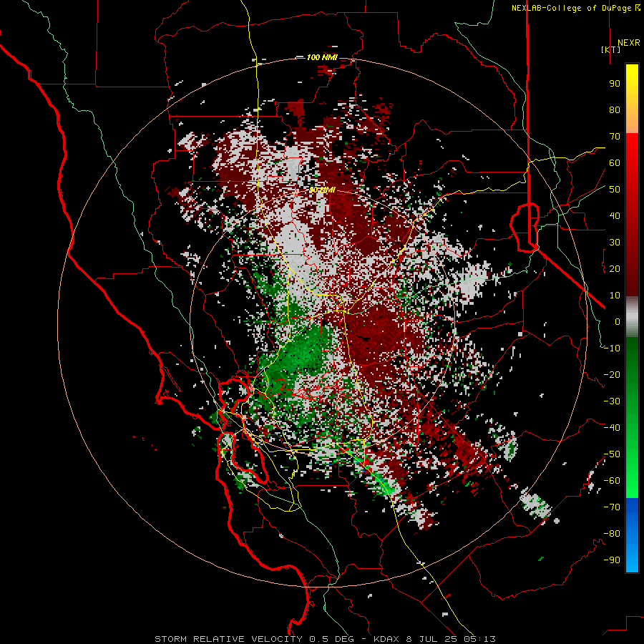Screen dimensions: 644x644
Task: Click the KDAX station identifier in caption
Action: coord(387,639)
